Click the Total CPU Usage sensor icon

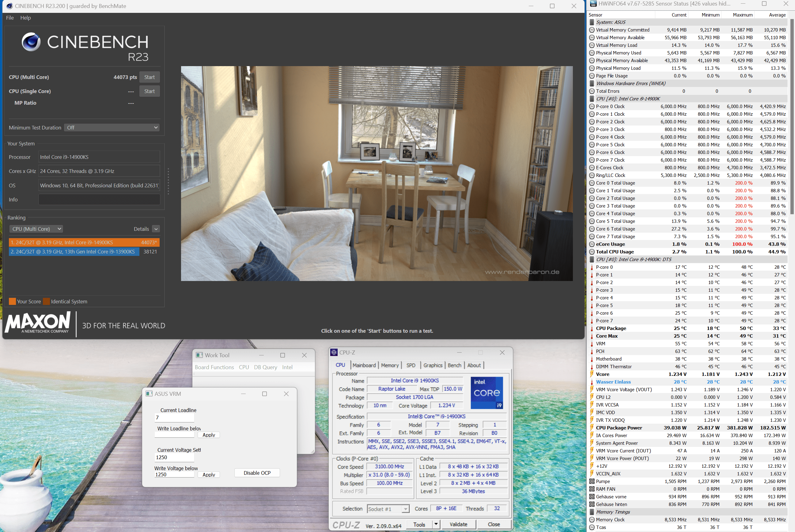click(x=592, y=252)
